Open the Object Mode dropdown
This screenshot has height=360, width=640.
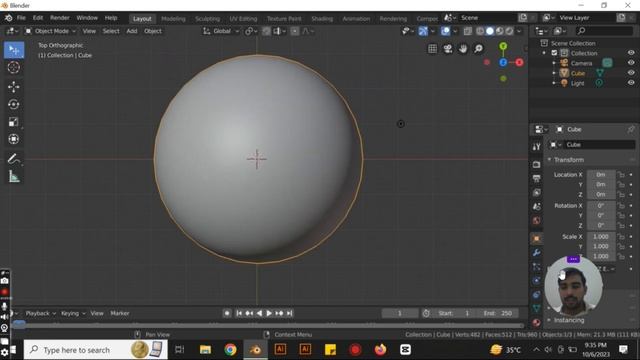50,31
